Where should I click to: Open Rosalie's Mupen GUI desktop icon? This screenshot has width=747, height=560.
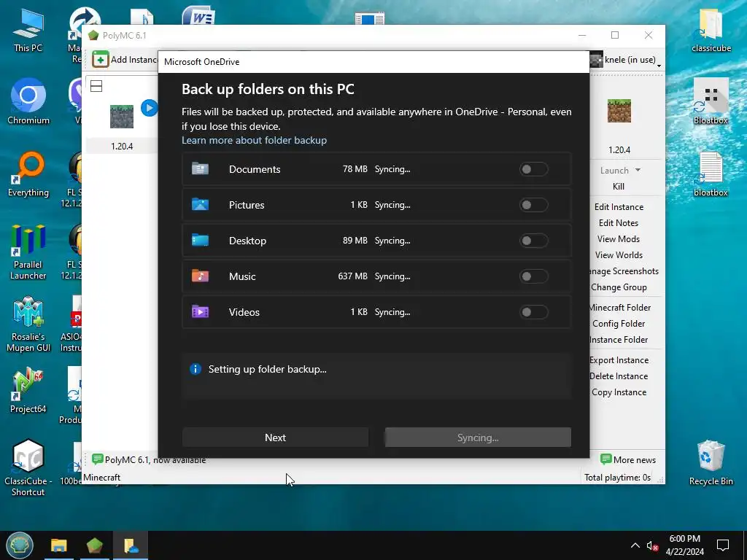28,324
